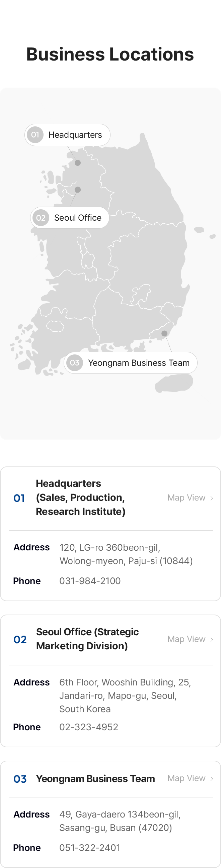221x868 pixels.
Task: Click chevron beside Seoul Office Map View
Action: pyautogui.click(x=212, y=639)
